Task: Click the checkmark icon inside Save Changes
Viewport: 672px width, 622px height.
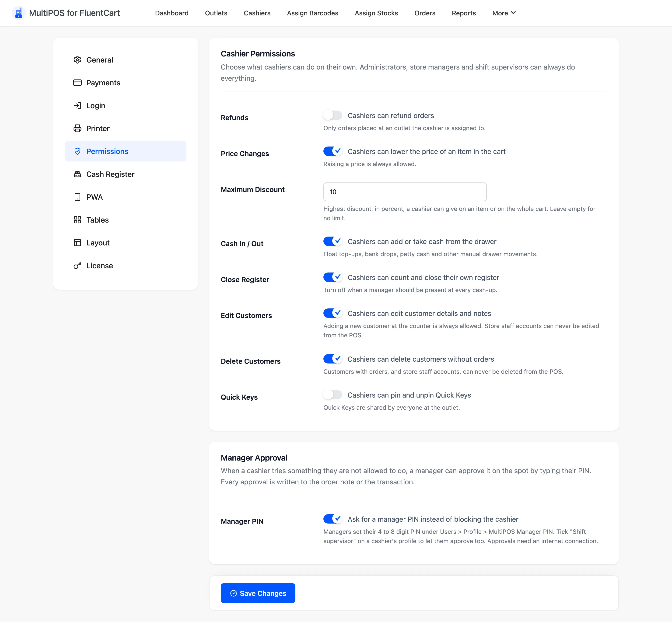Action: [x=233, y=593]
